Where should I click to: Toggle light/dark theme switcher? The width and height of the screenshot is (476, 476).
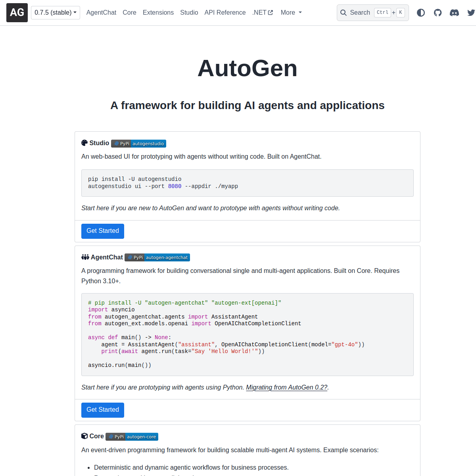421,13
